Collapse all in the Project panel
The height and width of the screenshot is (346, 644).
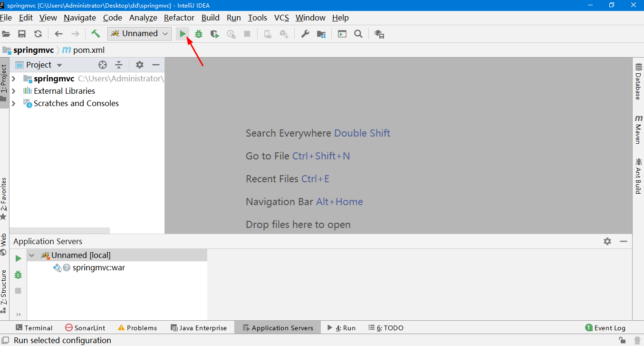(119, 65)
